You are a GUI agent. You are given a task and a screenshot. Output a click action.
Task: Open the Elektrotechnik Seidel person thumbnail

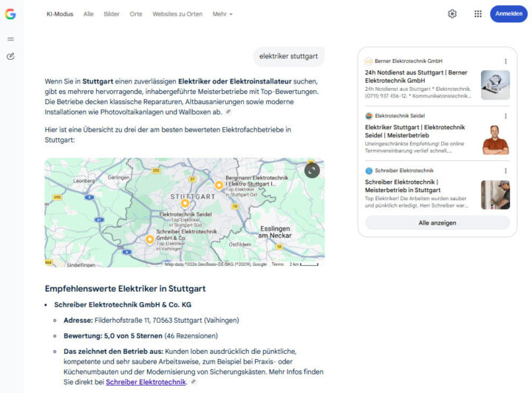(495, 140)
